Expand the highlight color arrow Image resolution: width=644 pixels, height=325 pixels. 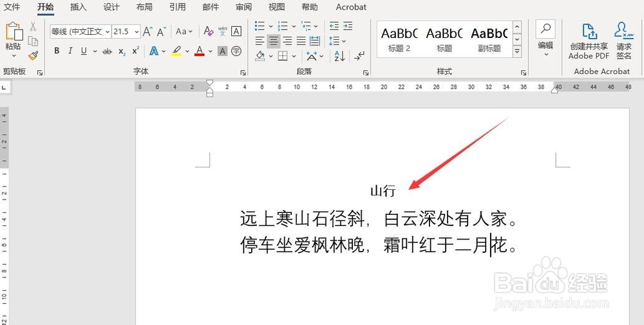pos(187,51)
